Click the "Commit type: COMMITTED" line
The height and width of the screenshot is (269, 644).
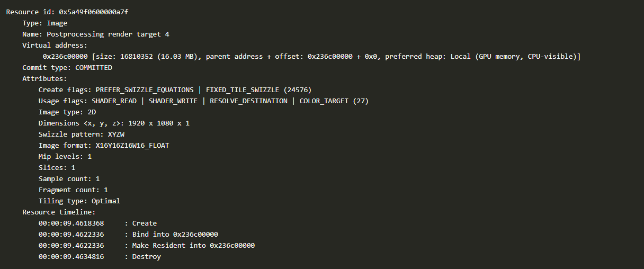67,67
